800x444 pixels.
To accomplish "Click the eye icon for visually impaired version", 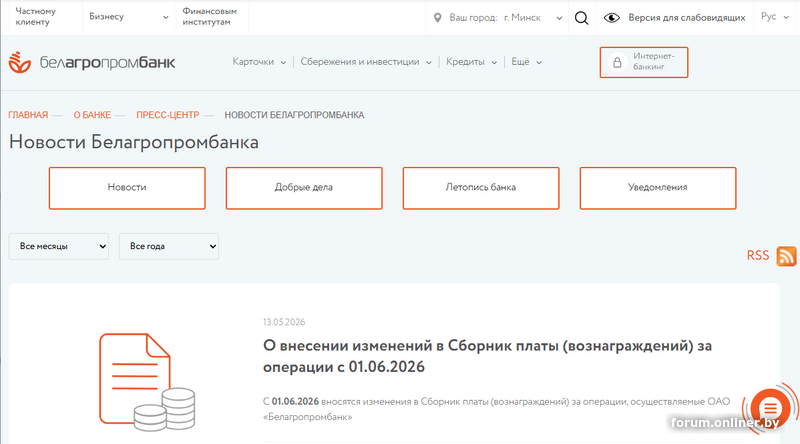I will point(611,18).
